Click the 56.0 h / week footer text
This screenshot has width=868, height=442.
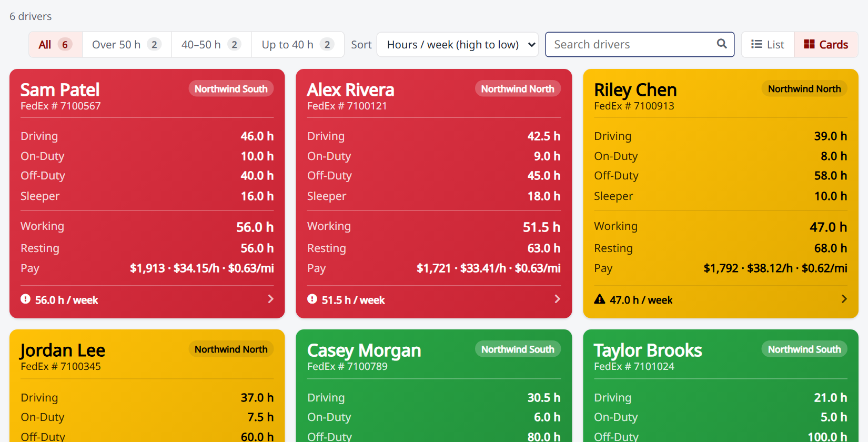point(66,300)
